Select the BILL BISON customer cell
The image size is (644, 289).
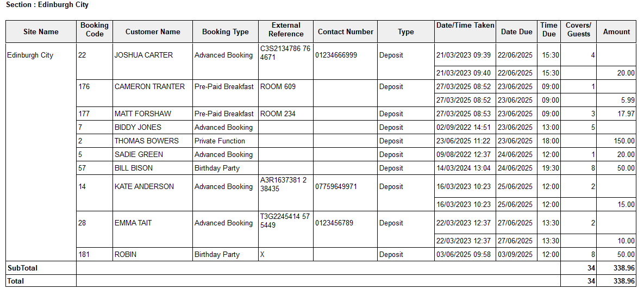coord(134,168)
